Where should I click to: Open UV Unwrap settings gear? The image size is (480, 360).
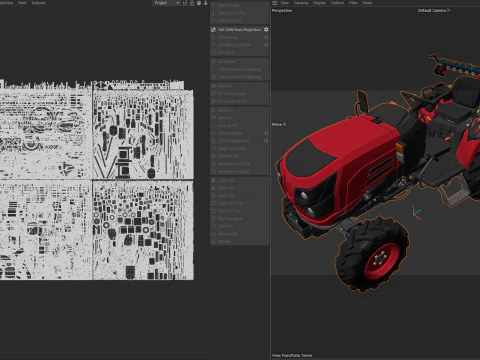[x=266, y=37]
